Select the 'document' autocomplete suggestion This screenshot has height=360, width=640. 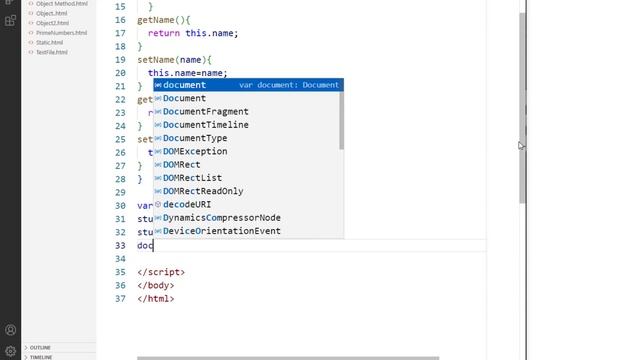[248, 85]
